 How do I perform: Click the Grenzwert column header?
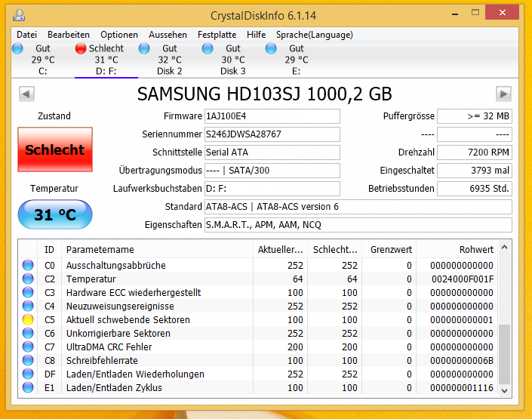[389, 250]
